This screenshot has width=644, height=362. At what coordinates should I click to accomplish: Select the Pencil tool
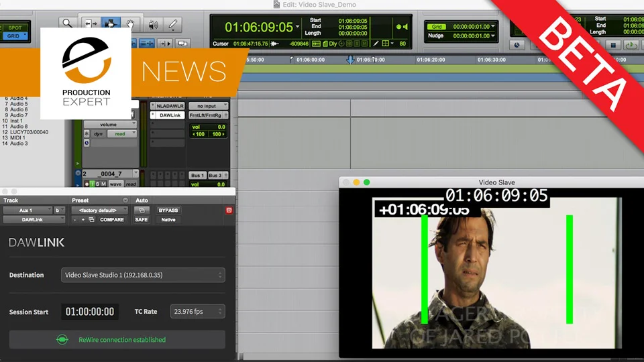point(173,25)
